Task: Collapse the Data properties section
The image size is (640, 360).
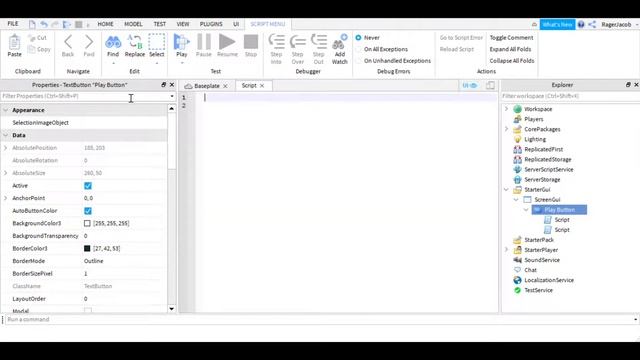Action: click(5, 135)
